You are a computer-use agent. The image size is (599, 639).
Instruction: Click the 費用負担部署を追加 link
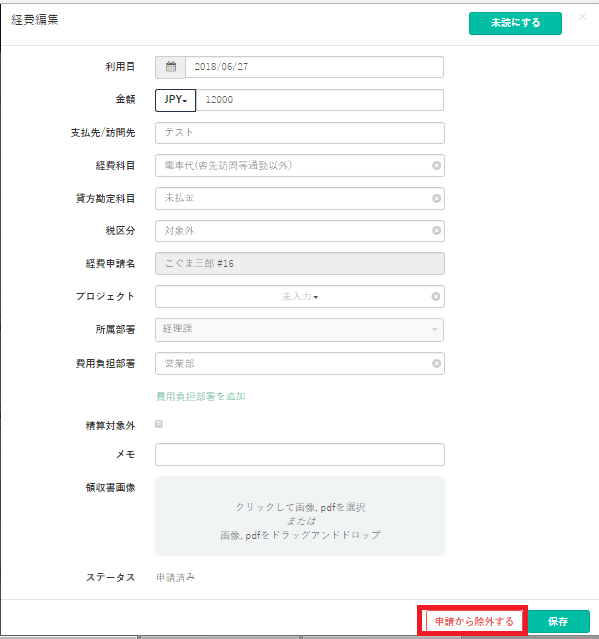200,396
